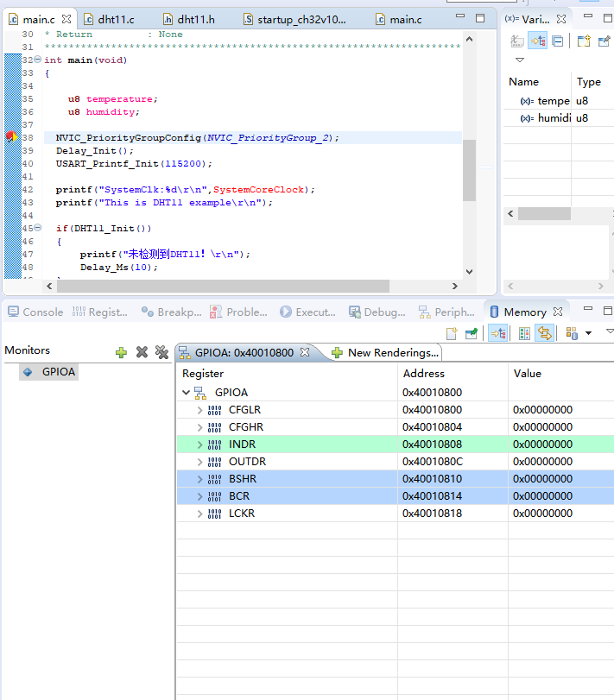Remove the selected memory monitor

(x=142, y=352)
